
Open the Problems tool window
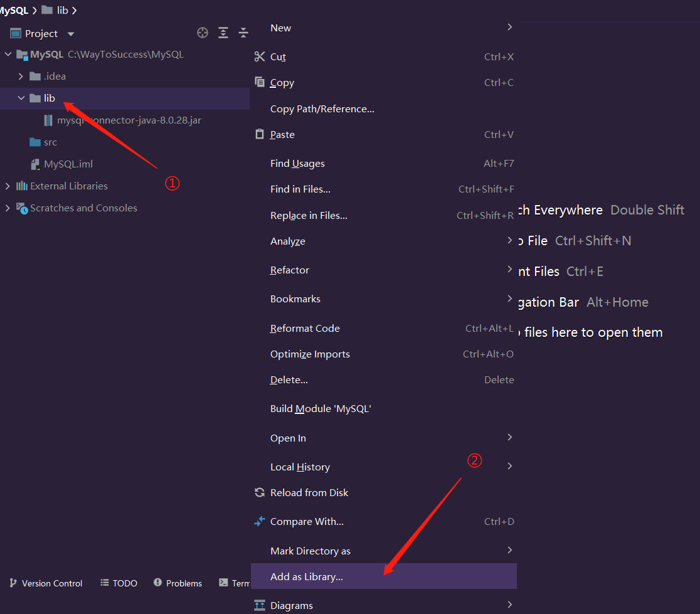[178, 583]
